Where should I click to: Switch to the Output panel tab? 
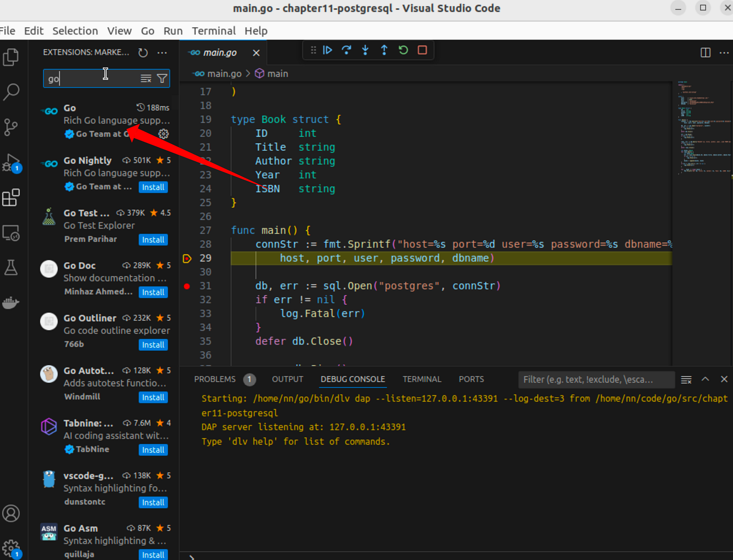[287, 379]
